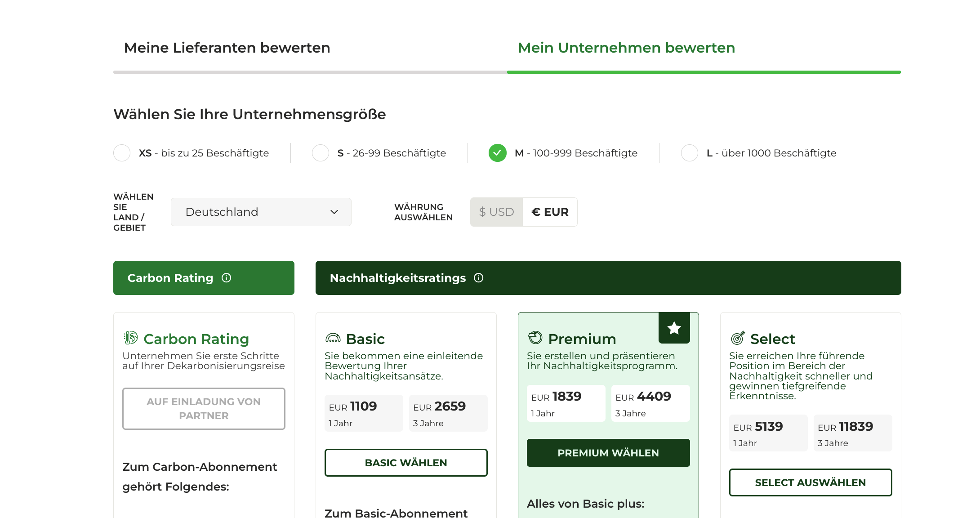Select the Select plan EUR 11839 price

pos(853,433)
